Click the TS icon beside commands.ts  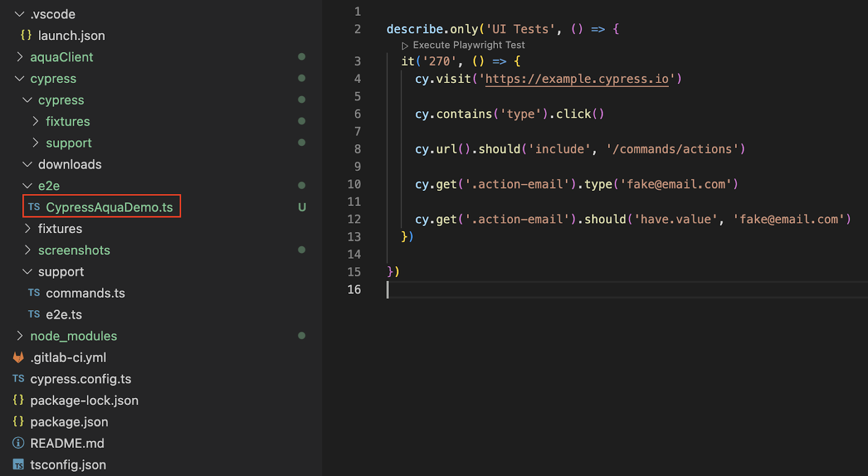point(34,293)
